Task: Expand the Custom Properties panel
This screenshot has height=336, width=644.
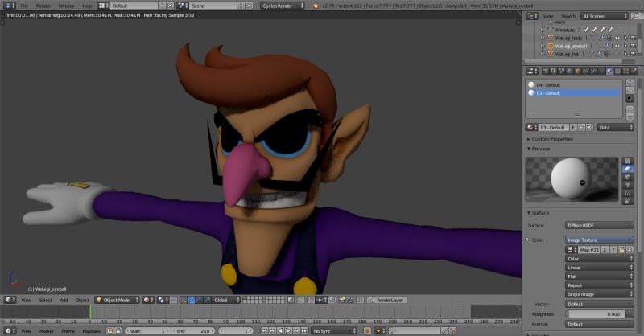Action: pos(551,139)
